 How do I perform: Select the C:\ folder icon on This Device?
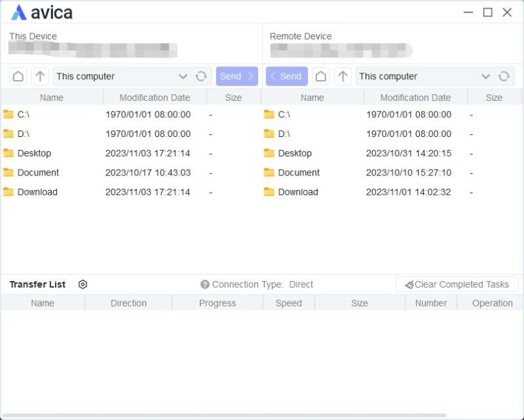point(9,115)
